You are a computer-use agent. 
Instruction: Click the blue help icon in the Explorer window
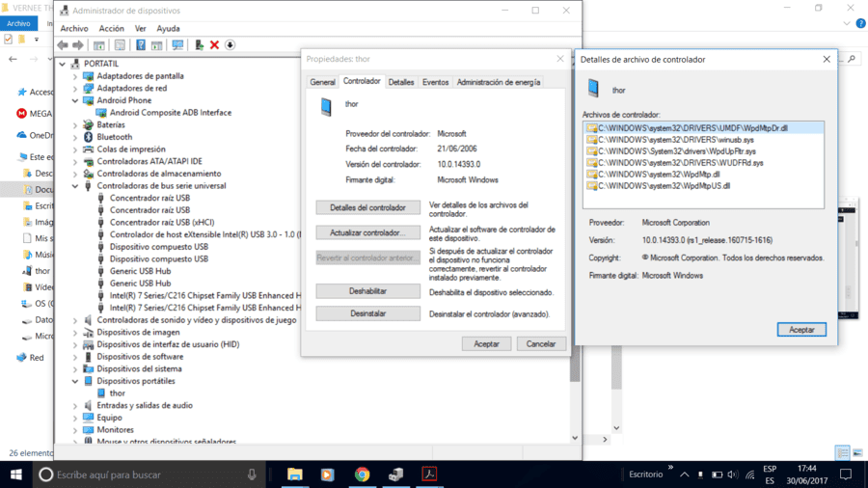coord(861,23)
